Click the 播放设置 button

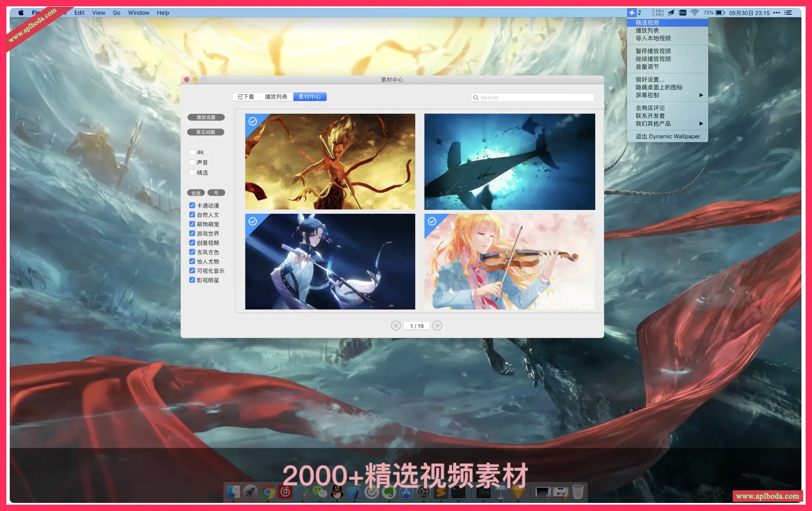click(x=206, y=117)
